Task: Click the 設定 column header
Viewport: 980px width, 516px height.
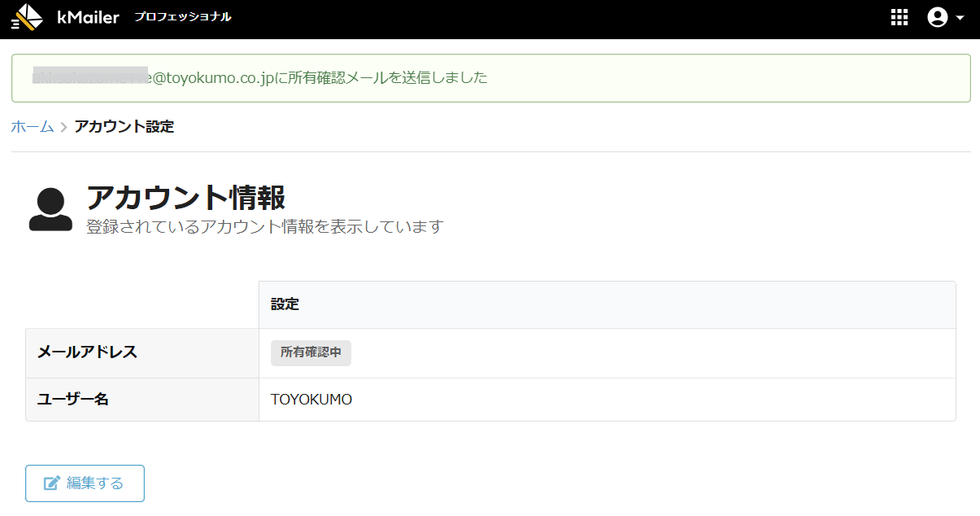Action: pyautogui.click(x=285, y=304)
